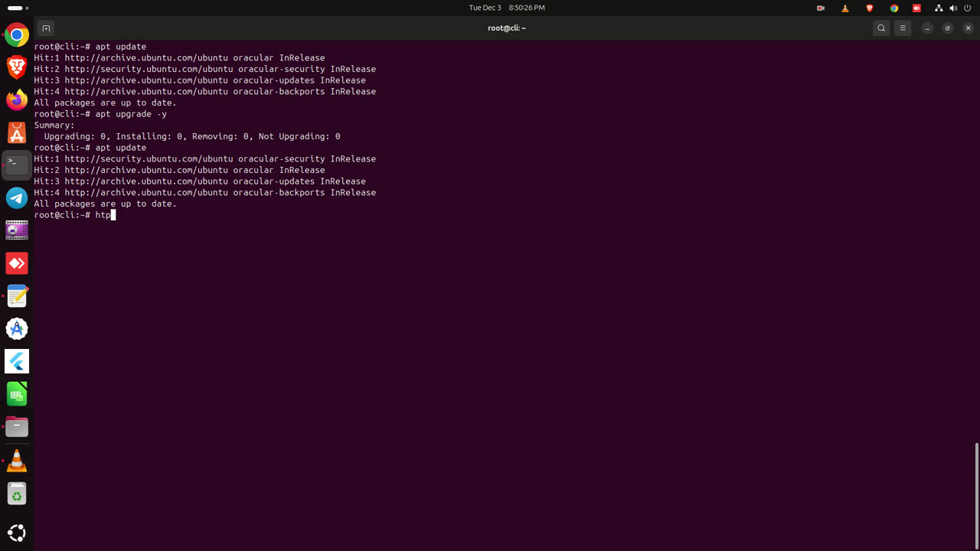Open the App Center dock icon

coord(17,132)
